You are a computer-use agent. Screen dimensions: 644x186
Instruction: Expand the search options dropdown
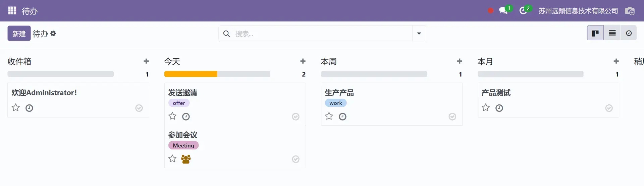(x=419, y=33)
